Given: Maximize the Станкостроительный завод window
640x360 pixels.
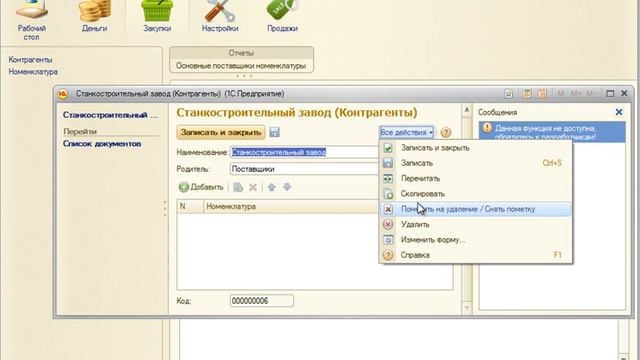Looking at the screenshot, I should (x=610, y=93).
